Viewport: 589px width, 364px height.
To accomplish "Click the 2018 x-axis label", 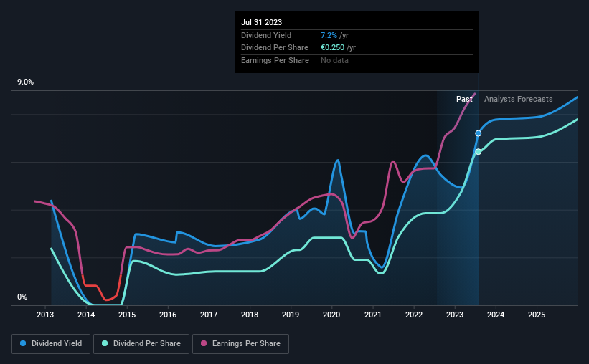I will coord(250,315).
